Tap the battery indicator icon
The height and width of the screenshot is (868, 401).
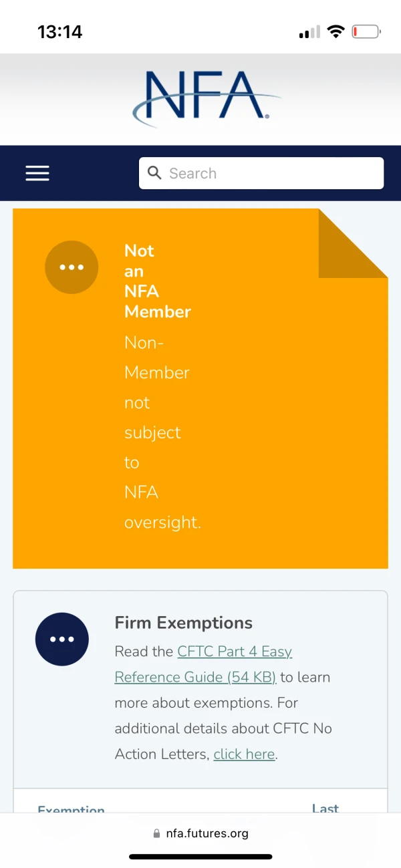pyautogui.click(x=366, y=31)
